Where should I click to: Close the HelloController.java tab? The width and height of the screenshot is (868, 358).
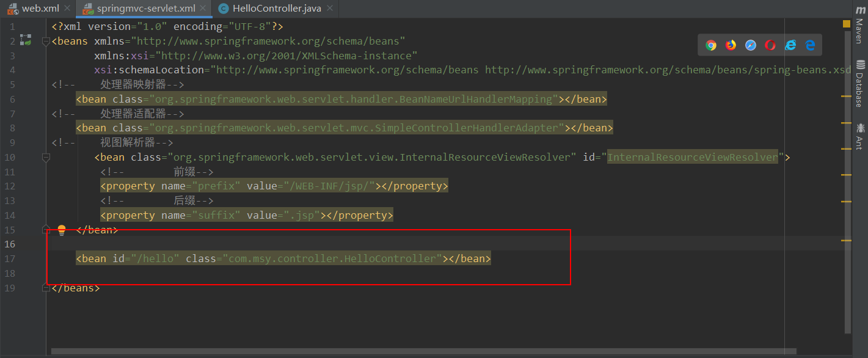(x=330, y=9)
